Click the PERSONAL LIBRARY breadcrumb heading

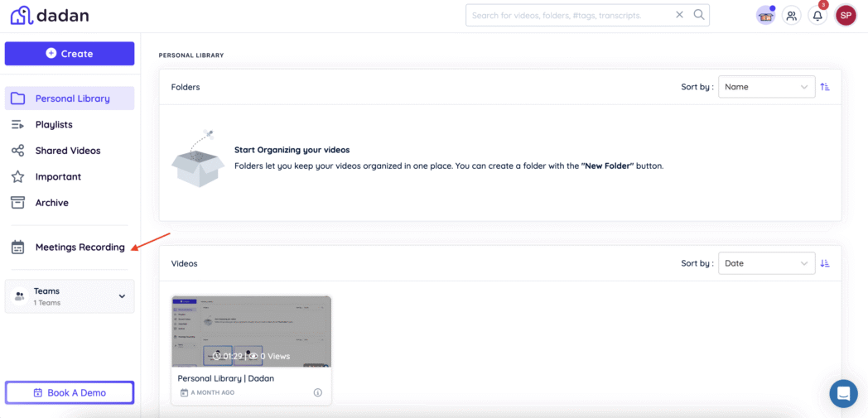[191, 55]
